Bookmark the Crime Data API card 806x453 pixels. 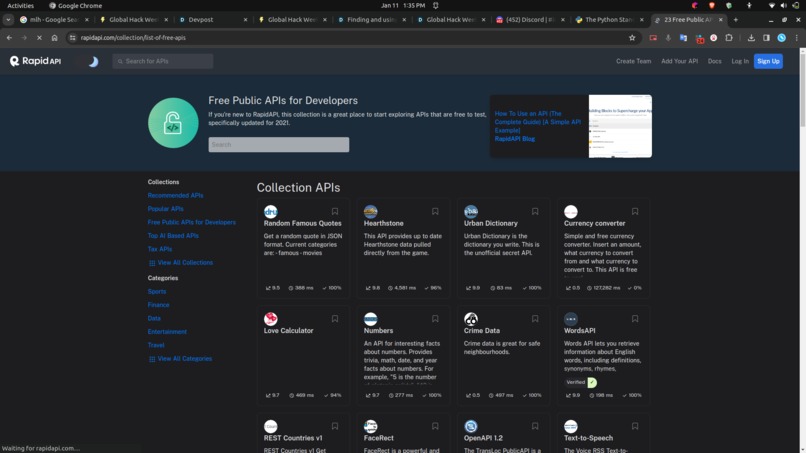pos(535,319)
